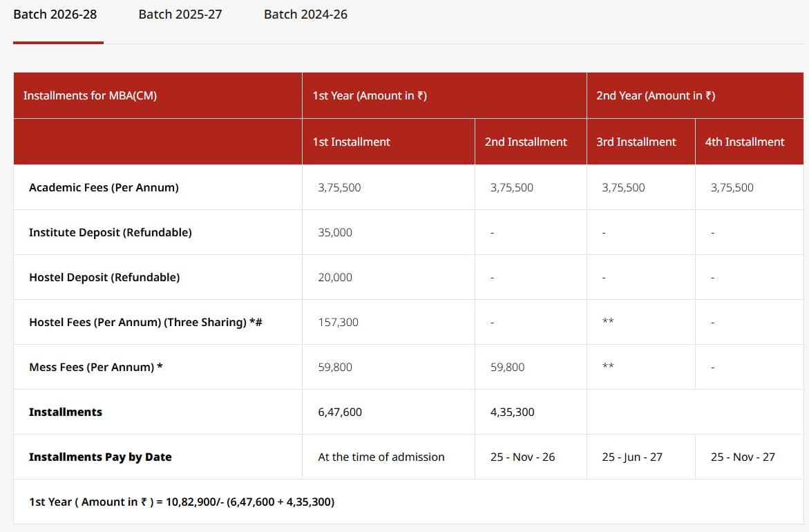Click the 4th Installment column header

coord(745,142)
